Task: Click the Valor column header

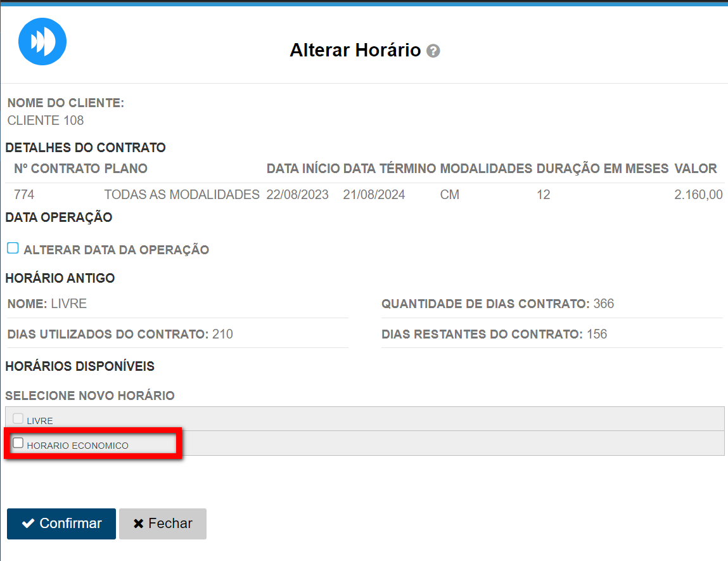Action: click(x=695, y=169)
